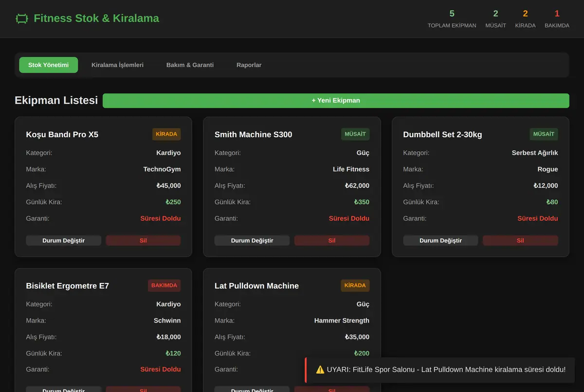The width and height of the screenshot is (584, 392).
Task: Click the warning icon in the alert toast
Action: click(320, 370)
